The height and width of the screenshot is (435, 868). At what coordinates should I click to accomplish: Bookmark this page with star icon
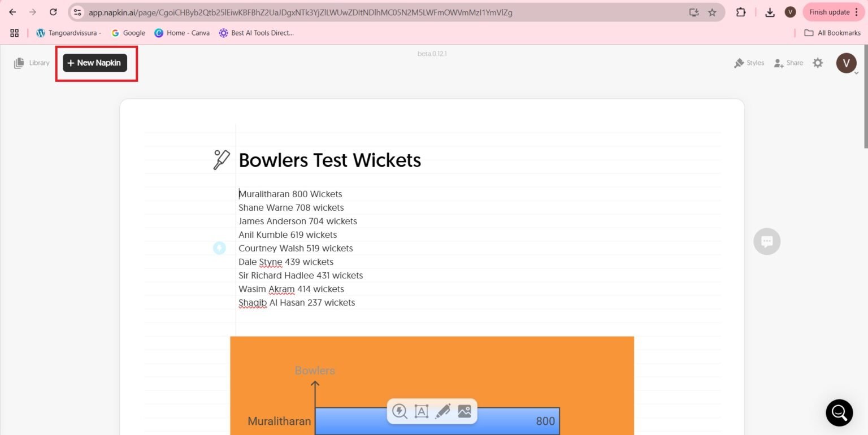coord(712,12)
